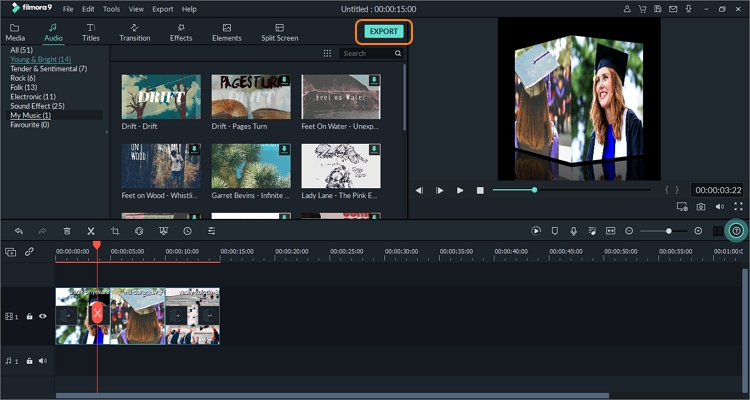Viewport: 750px width, 400px height.
Task: Switch to the Titles tab
Action: [x=90, y=33]
